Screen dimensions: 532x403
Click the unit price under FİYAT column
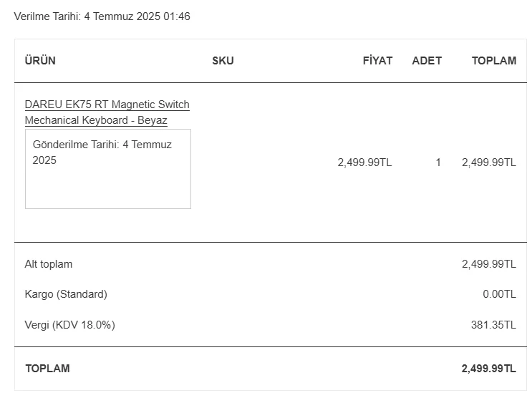click(x=364, y=162)
